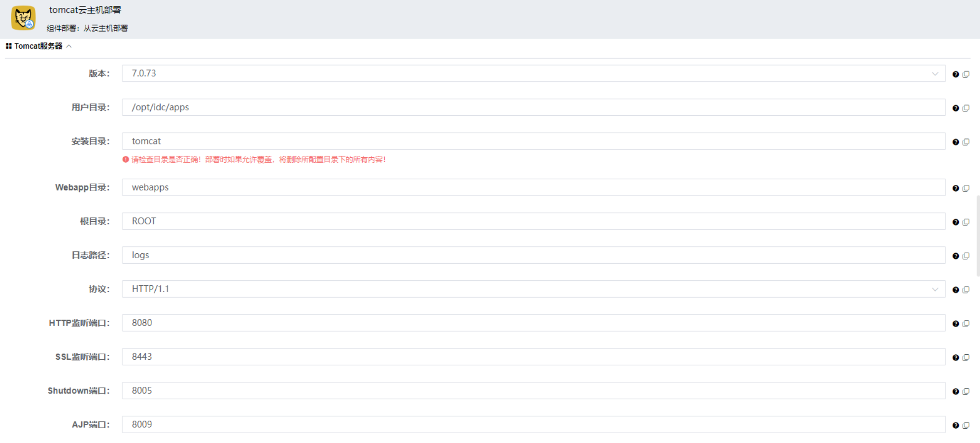This screenshot has height=443, width=980.
Task: Click help icon for 版本 row
Action: (955, 74)
